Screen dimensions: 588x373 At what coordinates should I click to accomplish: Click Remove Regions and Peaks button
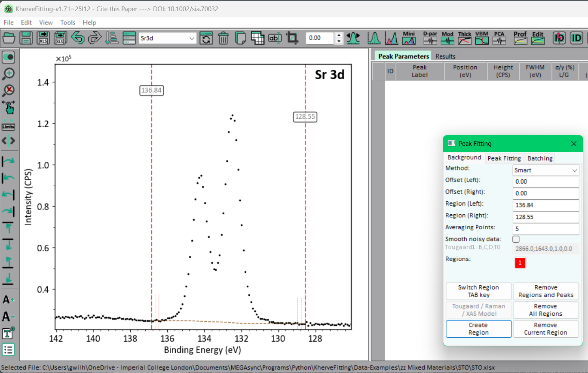[546, 291]
